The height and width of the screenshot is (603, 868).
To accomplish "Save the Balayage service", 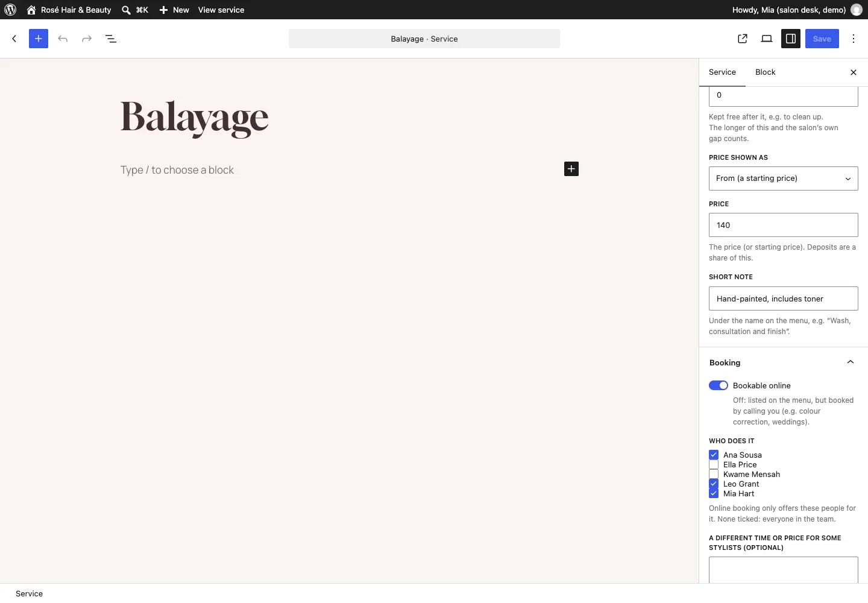I will (822, 39).
